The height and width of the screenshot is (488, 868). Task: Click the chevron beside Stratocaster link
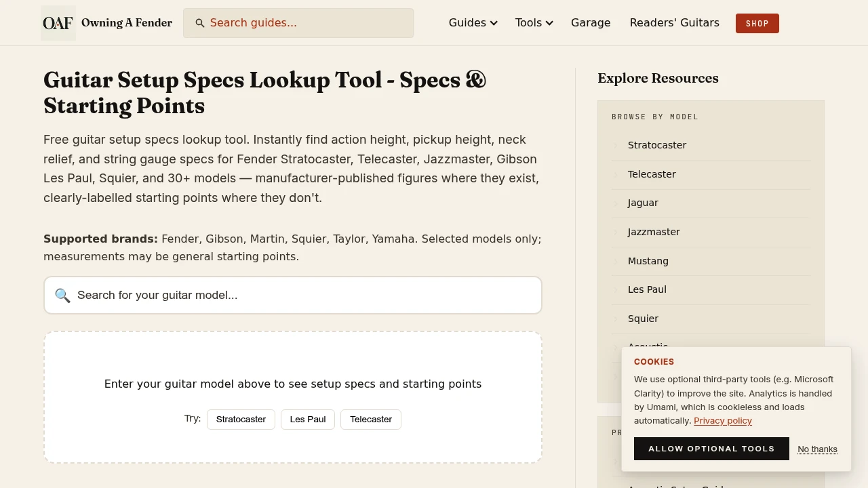click(x=616, y=145)
